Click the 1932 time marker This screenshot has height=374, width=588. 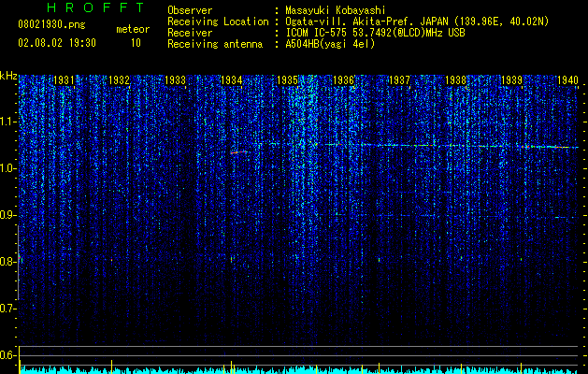click(x=120, y=79)
